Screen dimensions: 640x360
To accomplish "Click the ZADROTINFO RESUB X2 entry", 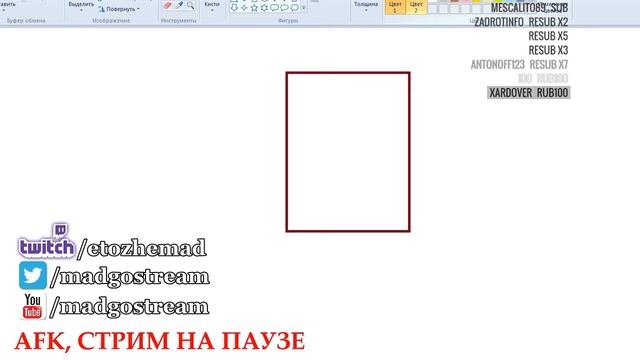I will coord(521,22).
